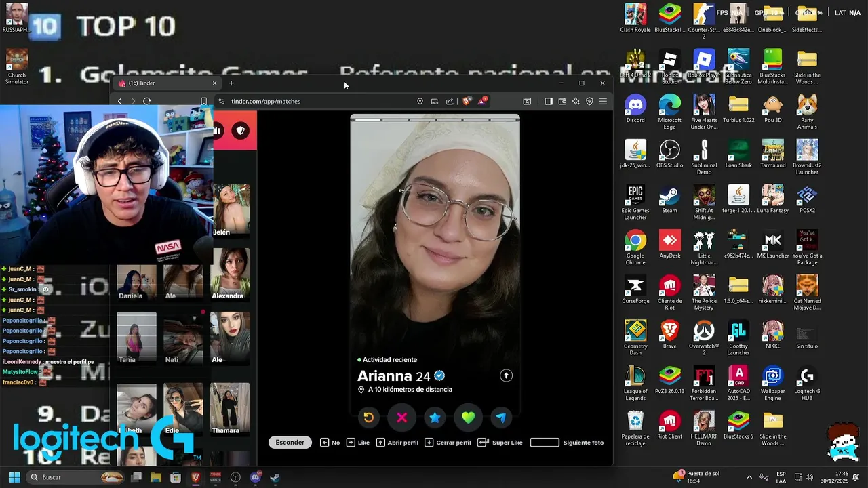Image resolution: width=868 pixels, height=488 pixels.
Task: Open the Brave VPN shield icon
Action: click(x=589, y=101)
